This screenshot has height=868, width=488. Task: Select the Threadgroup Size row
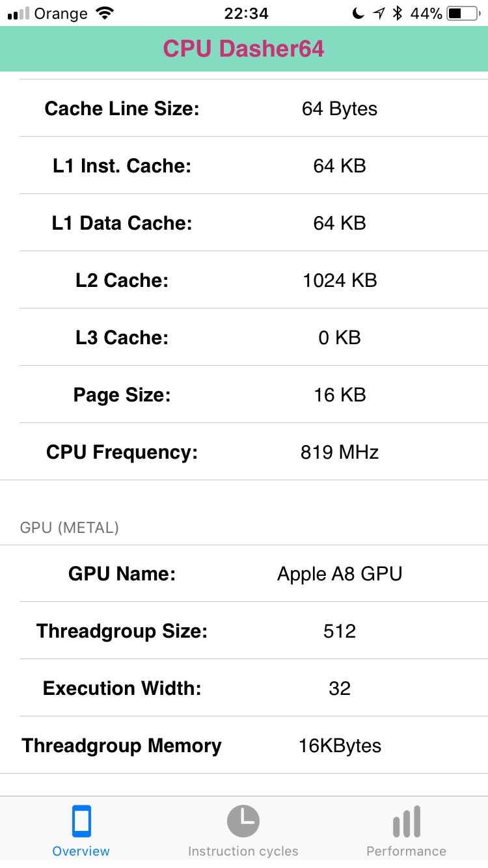(x=244, y=631)
